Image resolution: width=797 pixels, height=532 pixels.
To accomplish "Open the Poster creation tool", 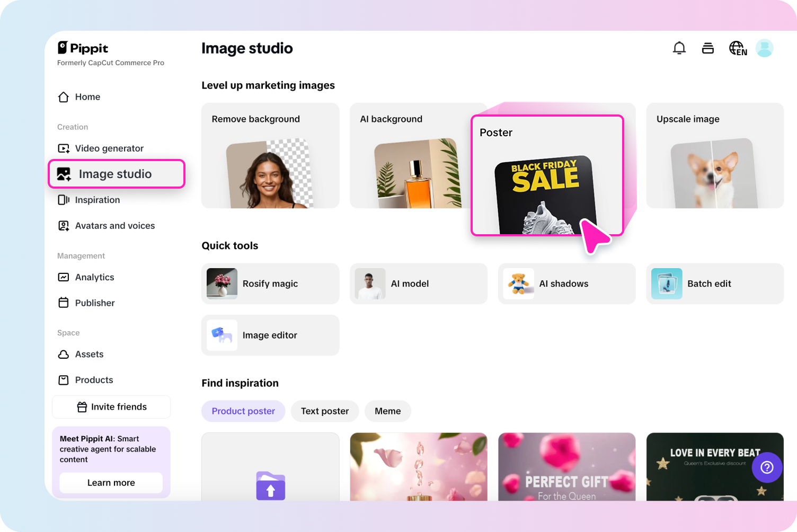I will tap(548, 175).
